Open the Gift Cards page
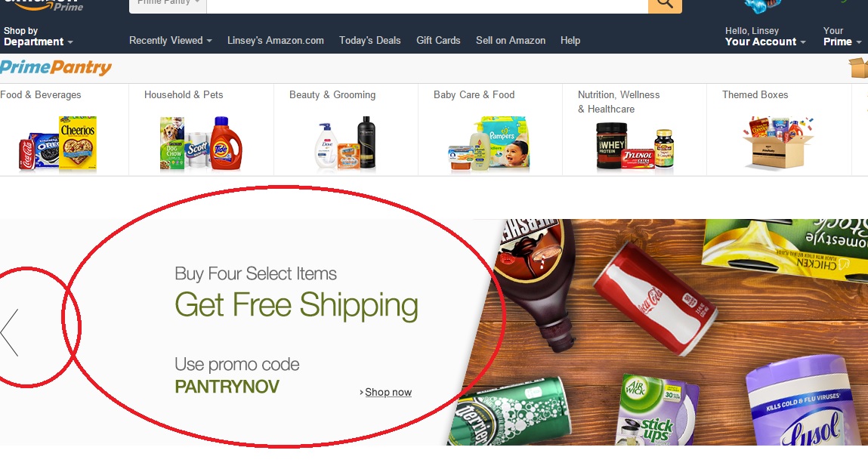The image size is (868, 472). coord(438,40)
